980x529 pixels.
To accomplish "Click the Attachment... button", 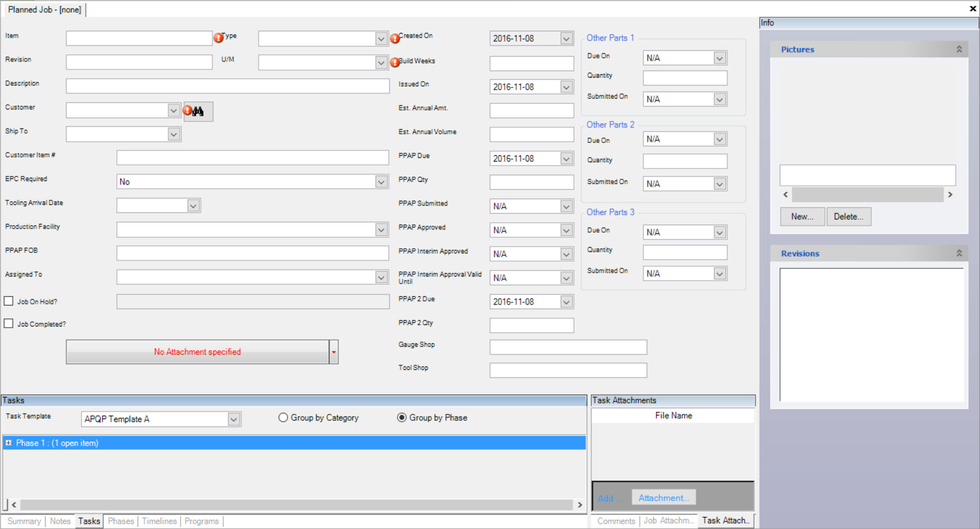I will click(x=664, y=498).
